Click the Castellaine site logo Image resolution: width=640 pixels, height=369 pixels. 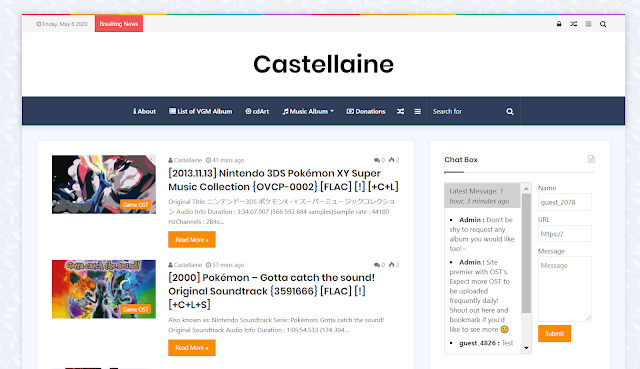[x=323, y=64]
